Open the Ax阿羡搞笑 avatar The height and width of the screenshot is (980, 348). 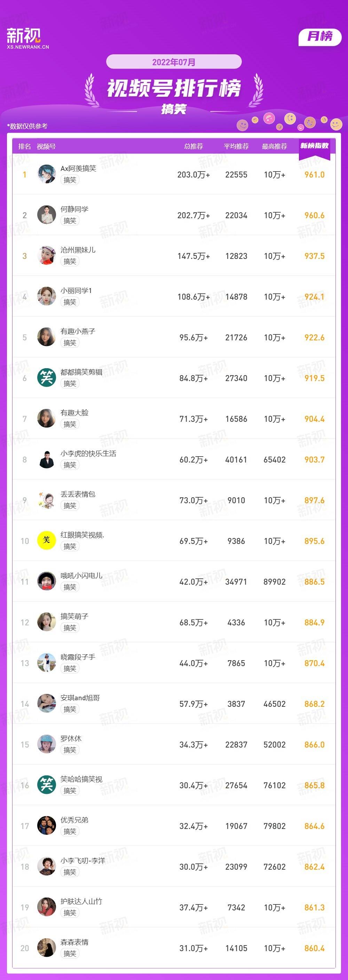tap(47, 174)
